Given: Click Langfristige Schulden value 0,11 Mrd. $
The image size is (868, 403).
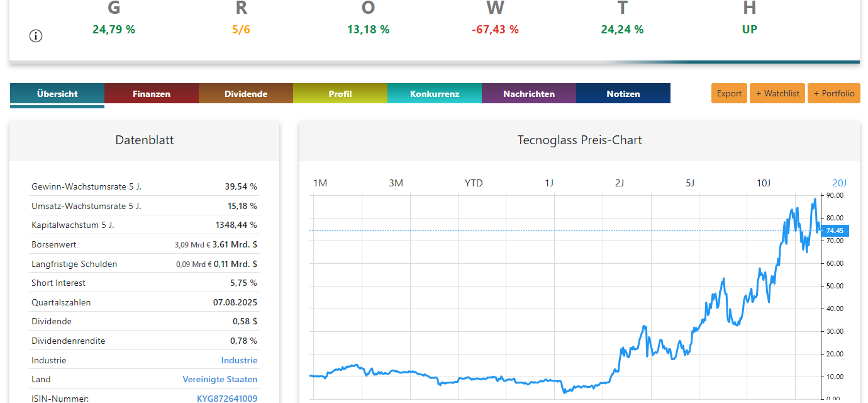Looking at the screenshot, I should pyautogui.click(x=235, y=264).
